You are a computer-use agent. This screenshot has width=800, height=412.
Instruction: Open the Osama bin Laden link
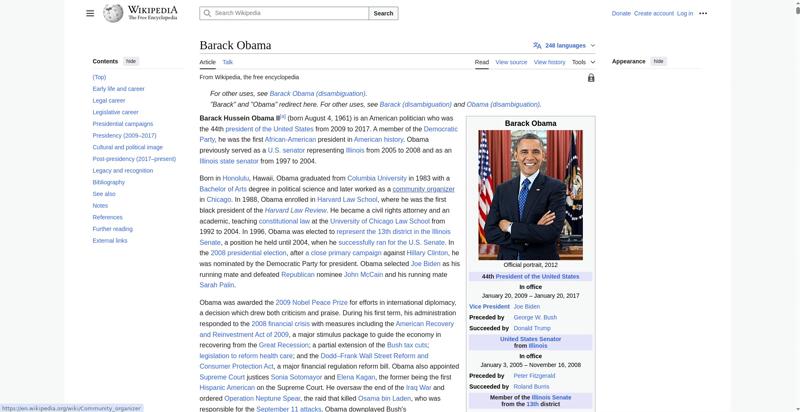(384, 398)
